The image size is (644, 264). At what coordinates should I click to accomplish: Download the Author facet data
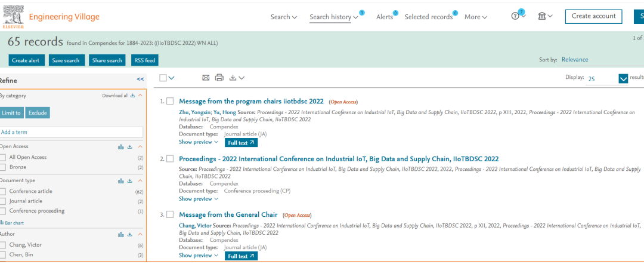130,235
